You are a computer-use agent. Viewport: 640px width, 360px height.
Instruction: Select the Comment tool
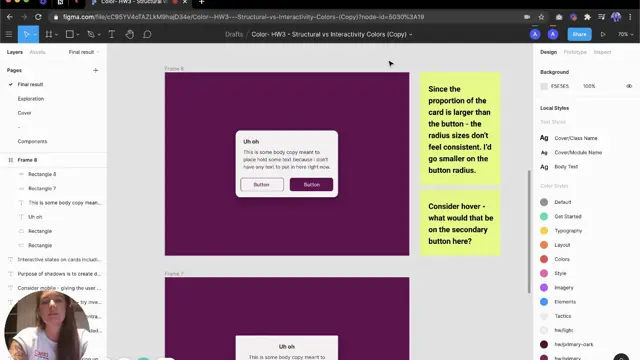[x=147, y=34]
